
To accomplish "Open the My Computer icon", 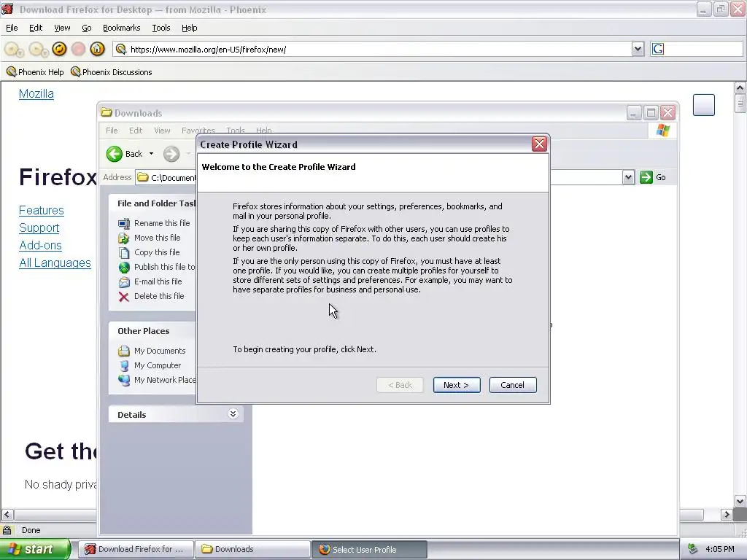I will pos(124,365).
